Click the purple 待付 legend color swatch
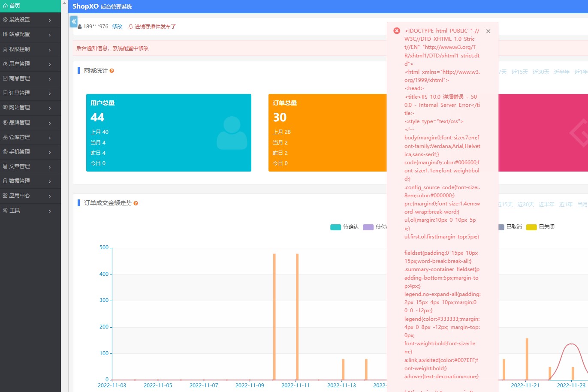 368,227
